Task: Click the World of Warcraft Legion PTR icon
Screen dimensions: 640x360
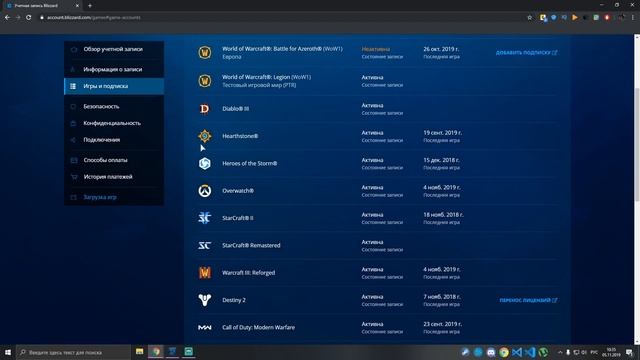Action: [205, 81]
